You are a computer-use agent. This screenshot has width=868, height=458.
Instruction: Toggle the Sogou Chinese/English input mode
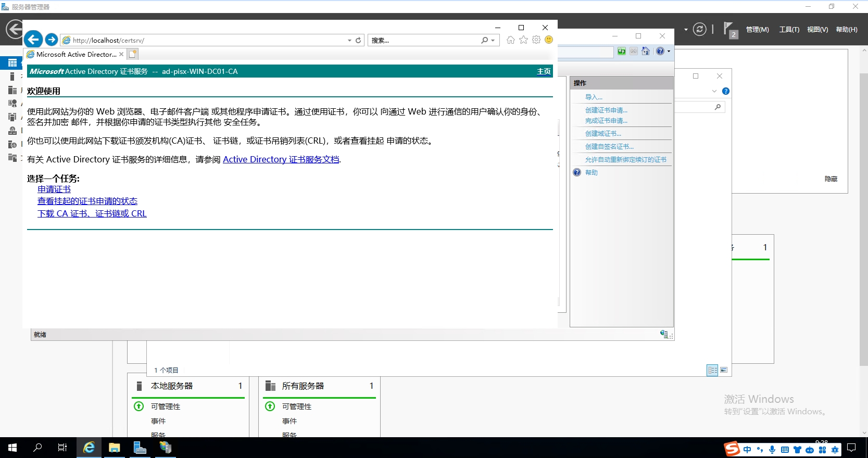[747, 450]
